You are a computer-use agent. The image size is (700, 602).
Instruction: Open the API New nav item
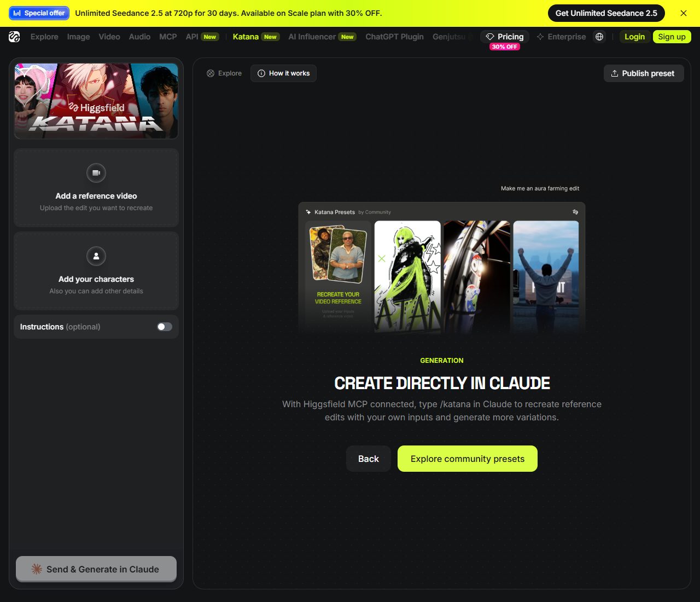click(x=202, y=37)
